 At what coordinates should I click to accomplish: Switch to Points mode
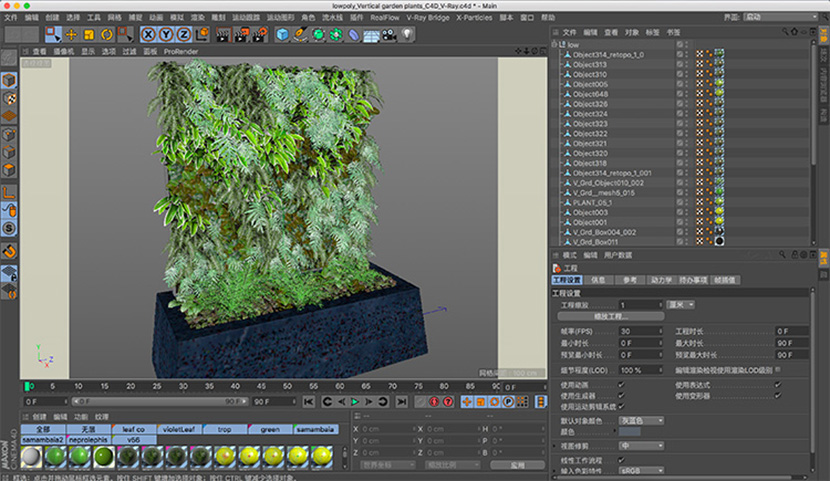(x=9, y=134)
